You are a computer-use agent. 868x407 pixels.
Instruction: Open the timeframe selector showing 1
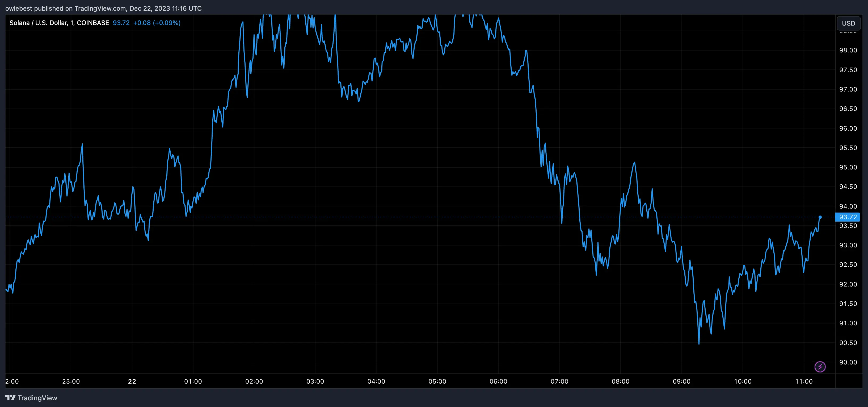pos(71,23)
